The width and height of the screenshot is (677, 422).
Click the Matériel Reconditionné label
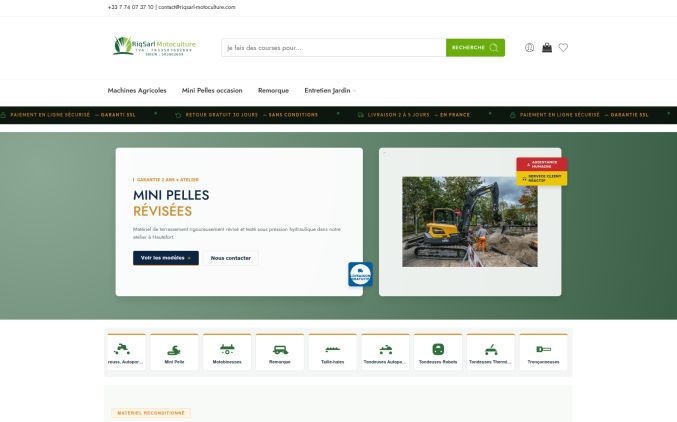point(151,413)
